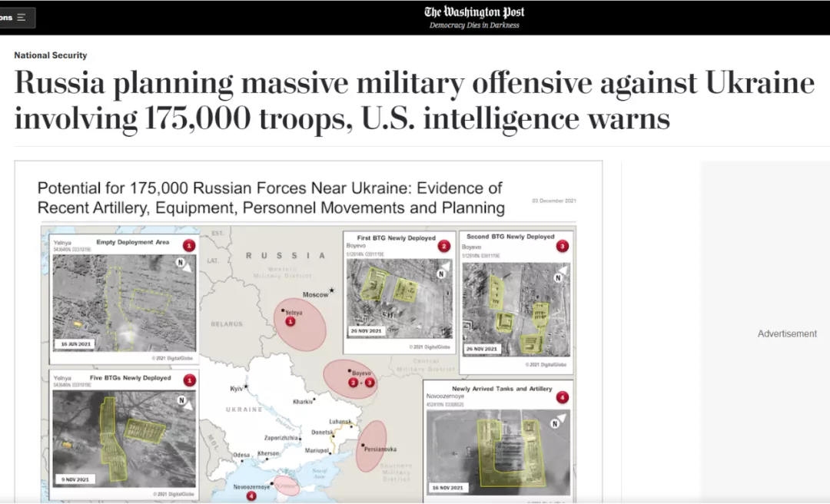Image resolution: width=830 pixels, height=504 pixels.
Task: Click the Mariupol label on the map
Action: point(317,450)
